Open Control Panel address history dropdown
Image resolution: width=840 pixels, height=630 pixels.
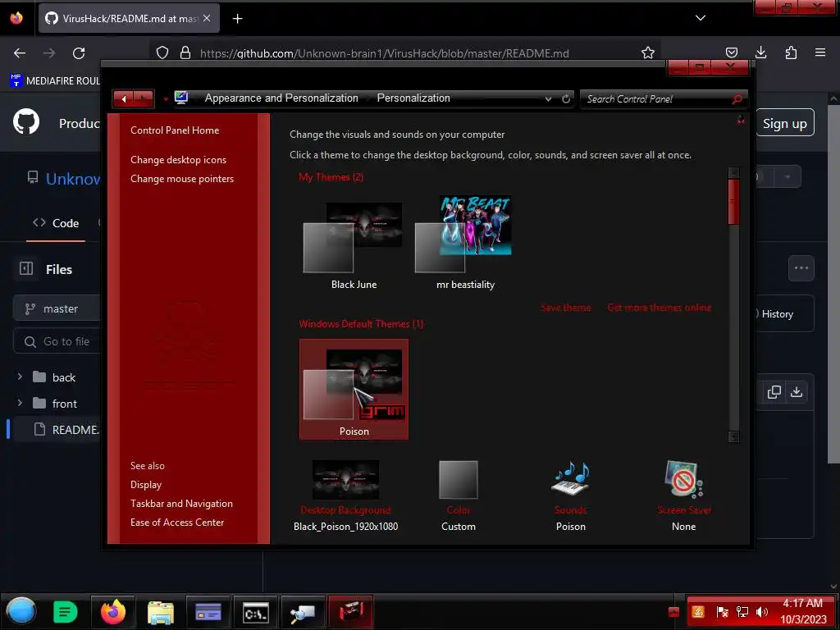coord(548,99)
